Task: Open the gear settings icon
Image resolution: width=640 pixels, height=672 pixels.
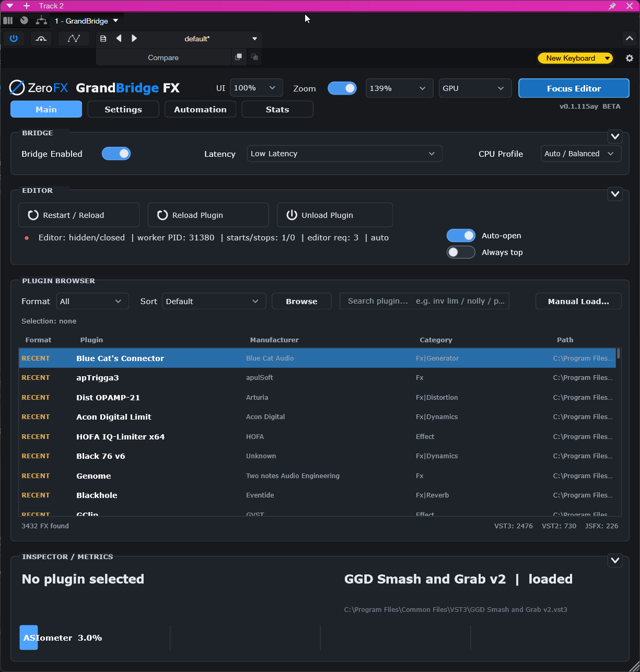Action: (x=630, y=58)
